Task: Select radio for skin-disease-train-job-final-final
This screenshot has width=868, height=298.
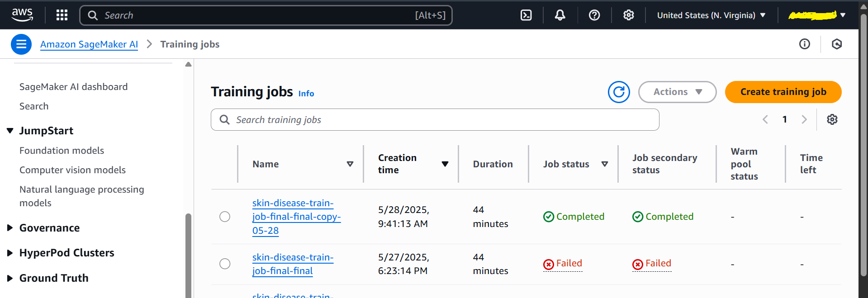Action: [x=225, y=264]
